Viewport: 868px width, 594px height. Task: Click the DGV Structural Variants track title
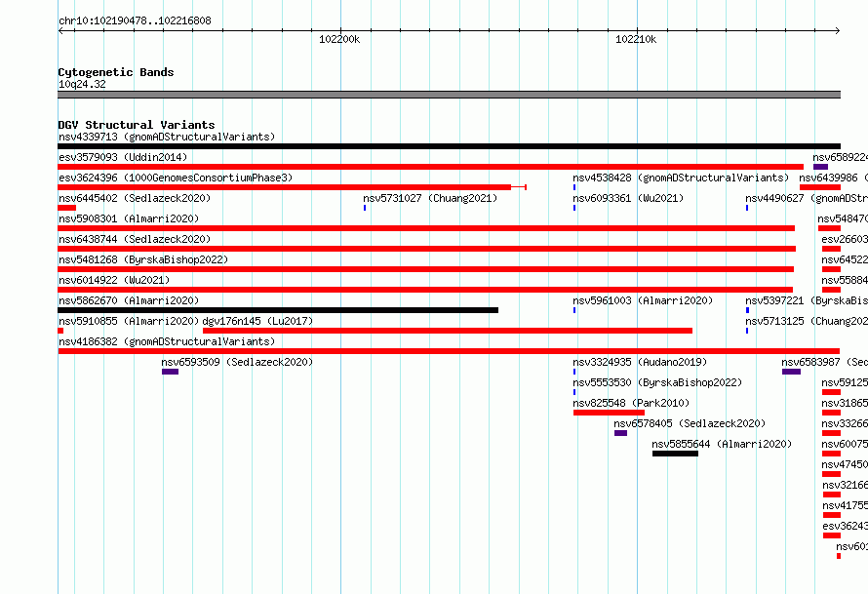137,125
